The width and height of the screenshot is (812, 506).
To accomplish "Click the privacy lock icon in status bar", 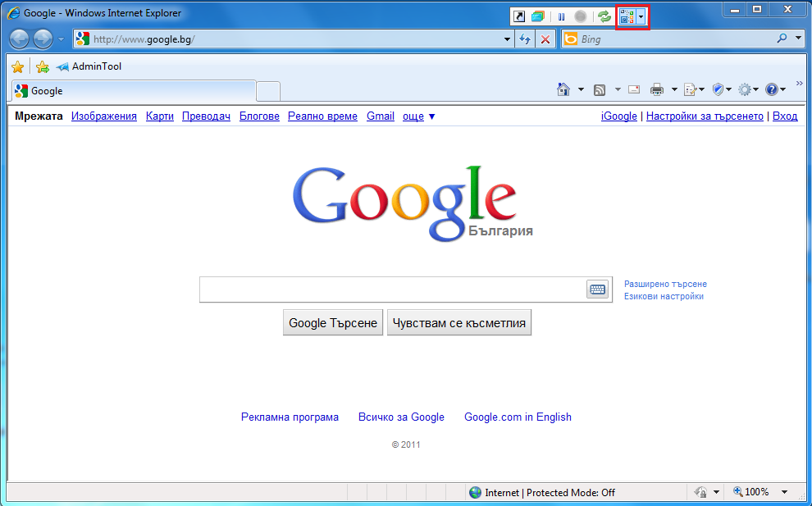I will click(701, 492).
